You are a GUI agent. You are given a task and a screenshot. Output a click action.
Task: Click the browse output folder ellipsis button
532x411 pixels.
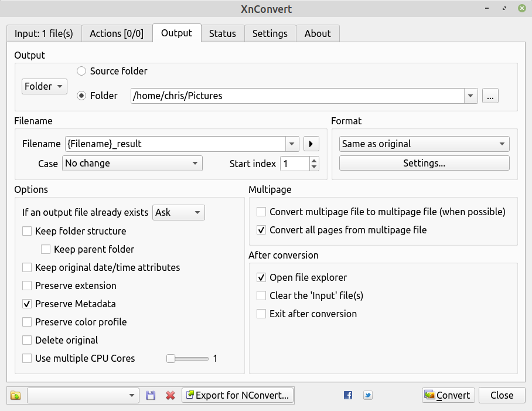pos(490,96)
